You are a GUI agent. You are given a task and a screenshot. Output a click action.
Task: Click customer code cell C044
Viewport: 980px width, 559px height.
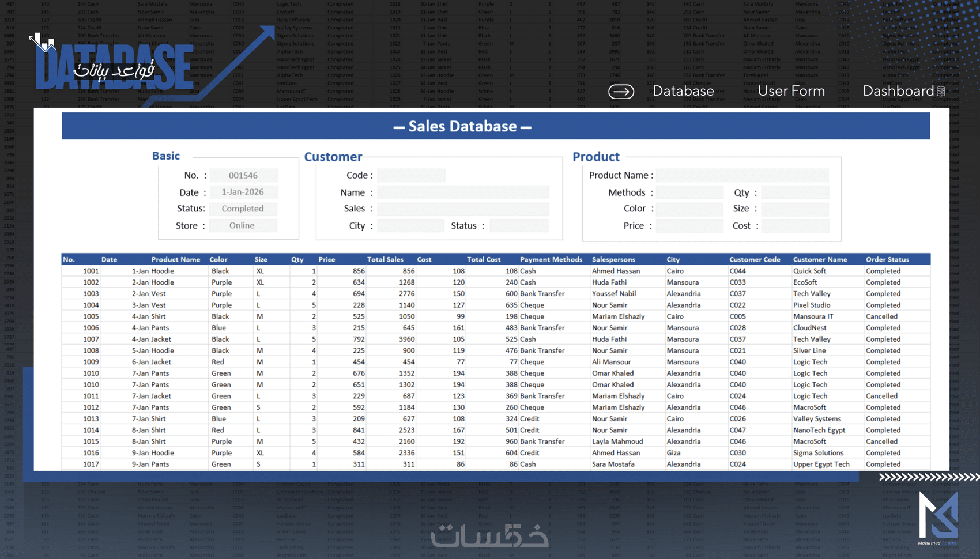click(737, 271)
